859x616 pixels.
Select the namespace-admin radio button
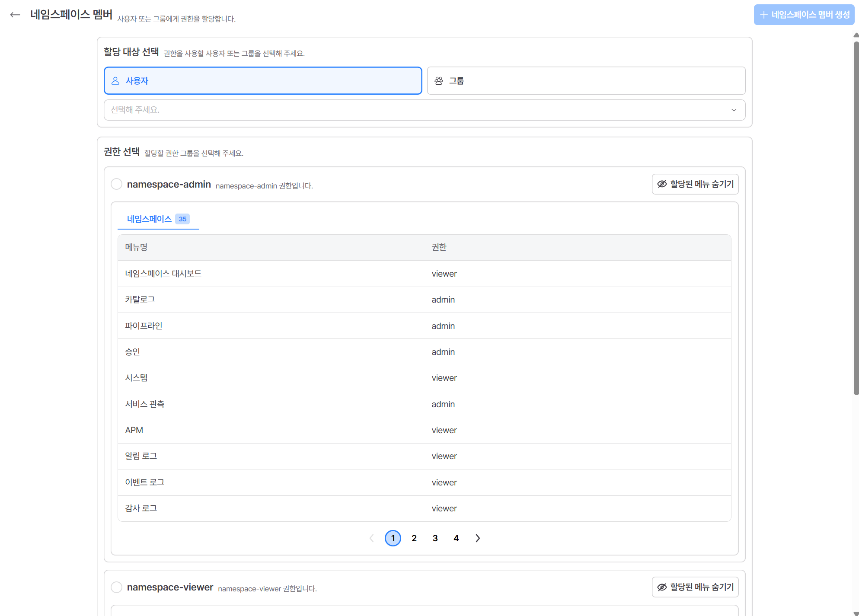pos(117,184)
